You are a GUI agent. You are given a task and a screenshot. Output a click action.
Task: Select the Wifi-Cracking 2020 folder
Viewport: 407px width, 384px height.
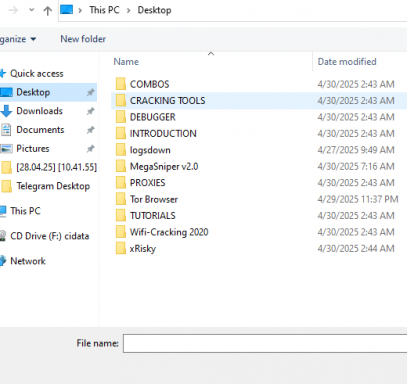(169, 232)
